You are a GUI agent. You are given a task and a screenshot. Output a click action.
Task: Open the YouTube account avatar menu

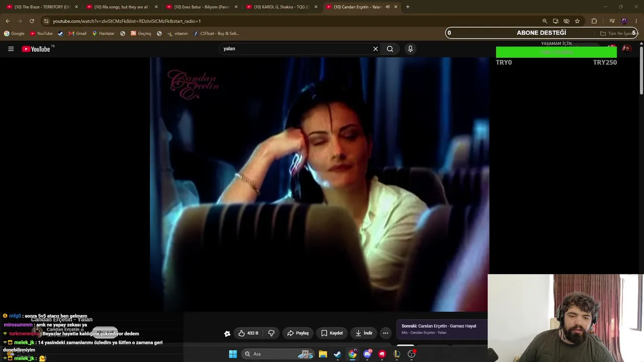pyautogui.click(x=627, y=49)
